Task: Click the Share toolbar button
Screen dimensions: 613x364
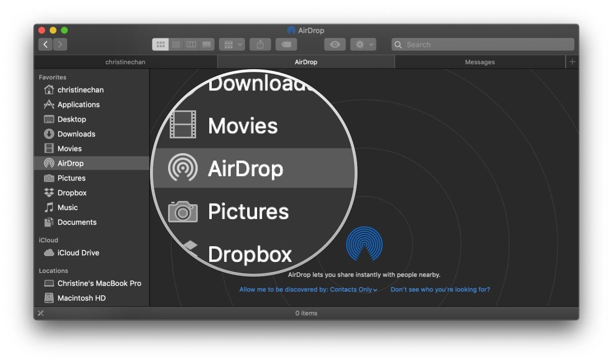Action: pyautogui.click(x=260, y=44)
